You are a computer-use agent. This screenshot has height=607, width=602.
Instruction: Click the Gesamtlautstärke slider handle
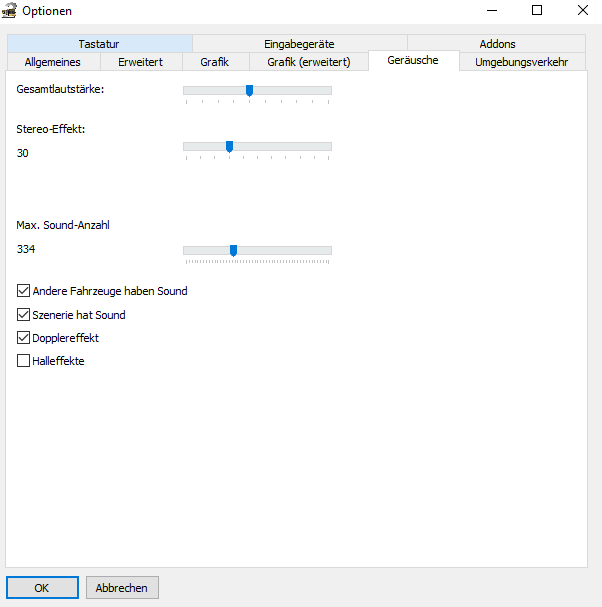tap(249, 91)
